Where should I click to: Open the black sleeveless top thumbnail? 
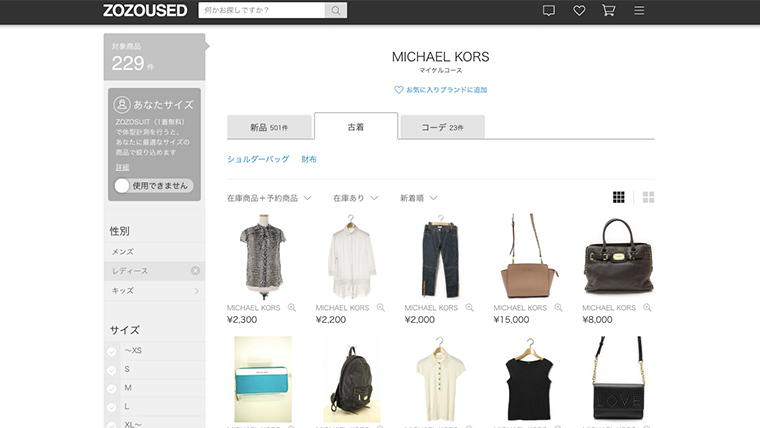pyautogui.click(x=529, y=379)
